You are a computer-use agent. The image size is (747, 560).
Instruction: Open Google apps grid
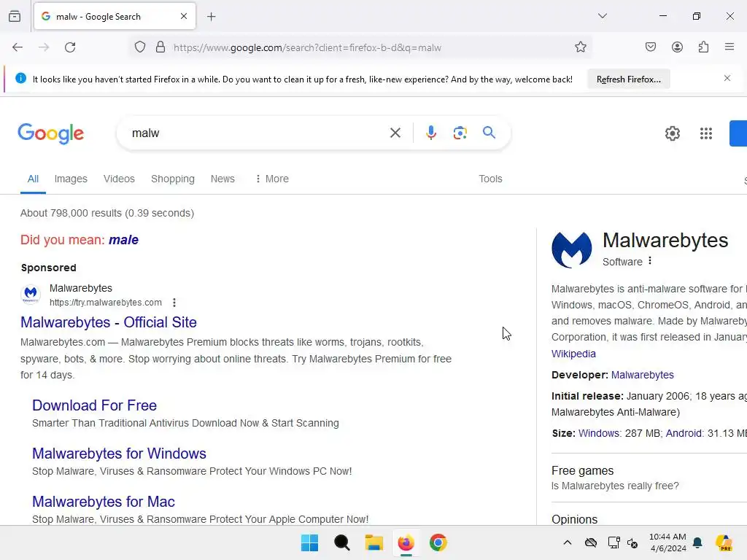(x=706, y=133)
